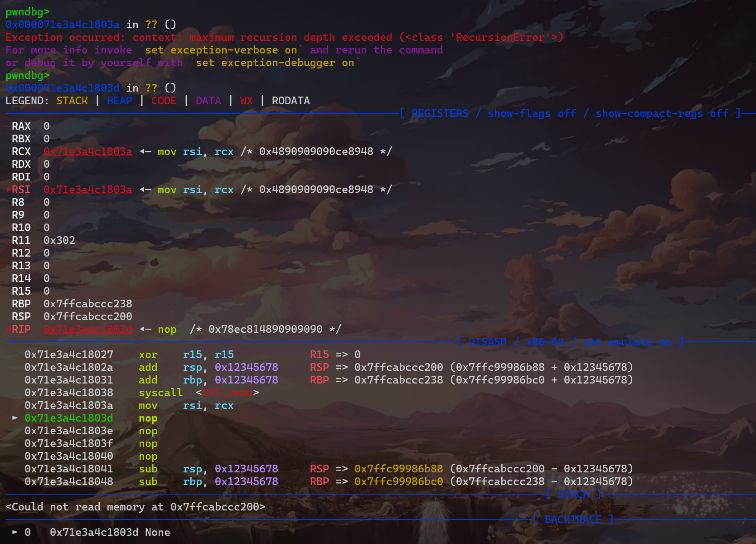756x544 pixels.
Task: Click the 'set exception-verbose on' command text
Action: coord(221,50)
